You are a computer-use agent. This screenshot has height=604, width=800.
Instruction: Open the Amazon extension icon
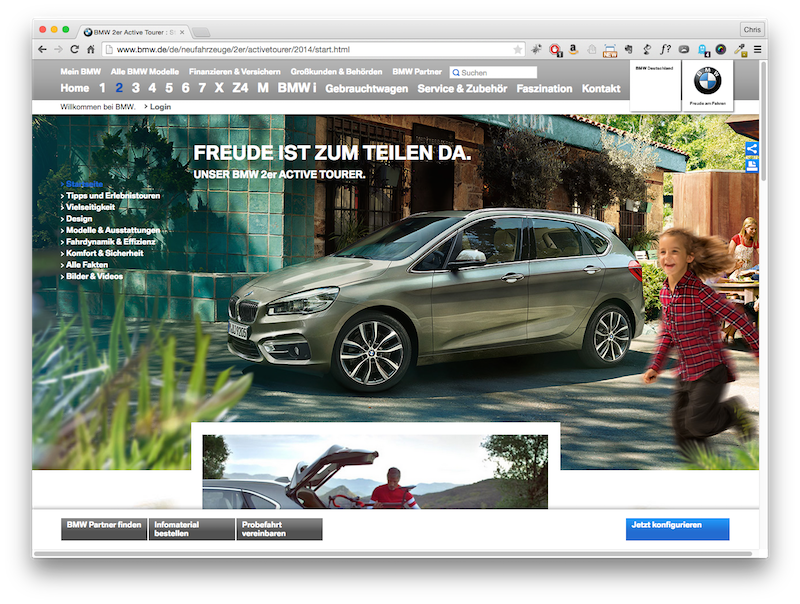click(x=573, y=49)
